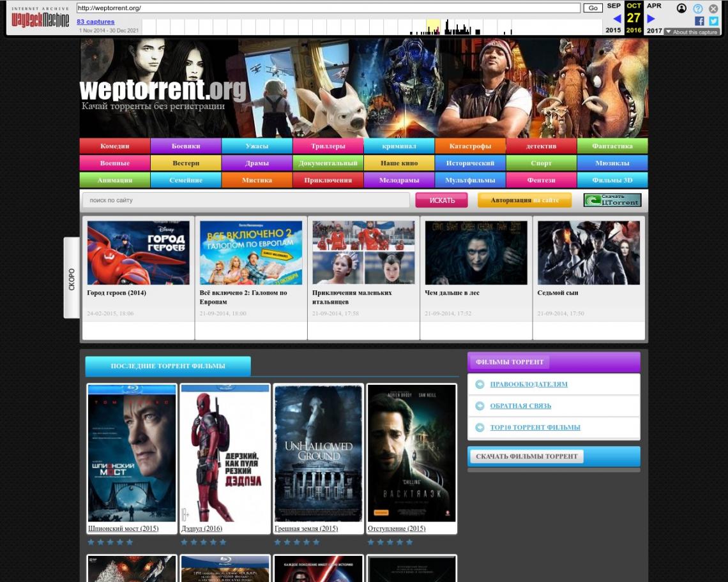Open Семейние genre
Viewport: 728px width, 582px height.
[186, 180]
